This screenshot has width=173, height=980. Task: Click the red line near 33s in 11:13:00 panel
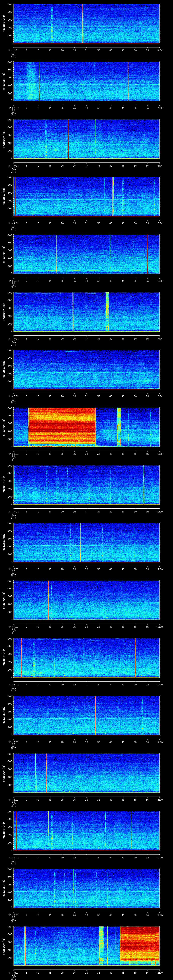95,715
